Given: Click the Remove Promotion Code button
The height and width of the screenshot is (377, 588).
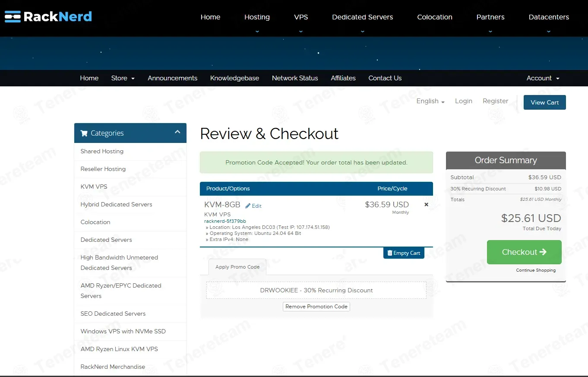Looking at the screenshot, I should pos(316,307).
